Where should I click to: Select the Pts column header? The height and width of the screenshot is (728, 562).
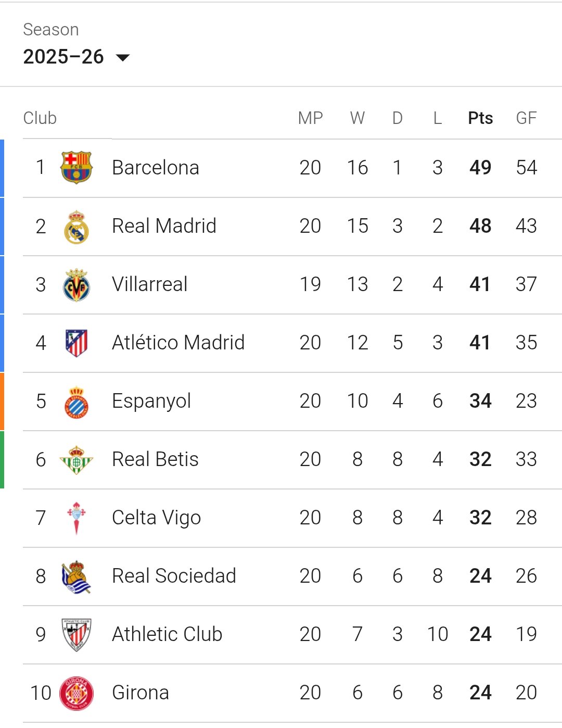(x=480, y=118)
